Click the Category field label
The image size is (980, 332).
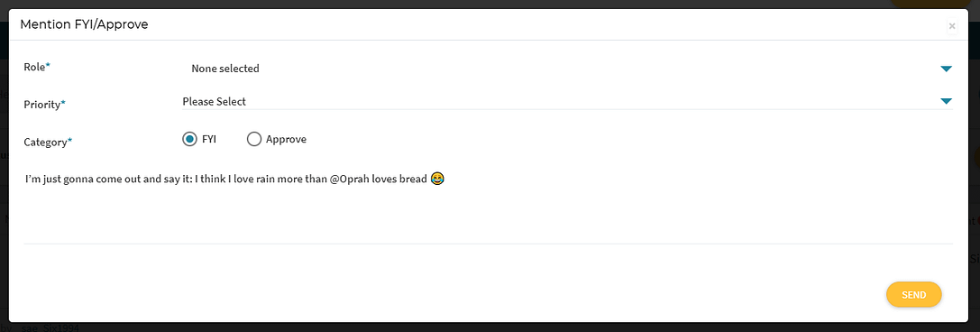tap(48, 142)
